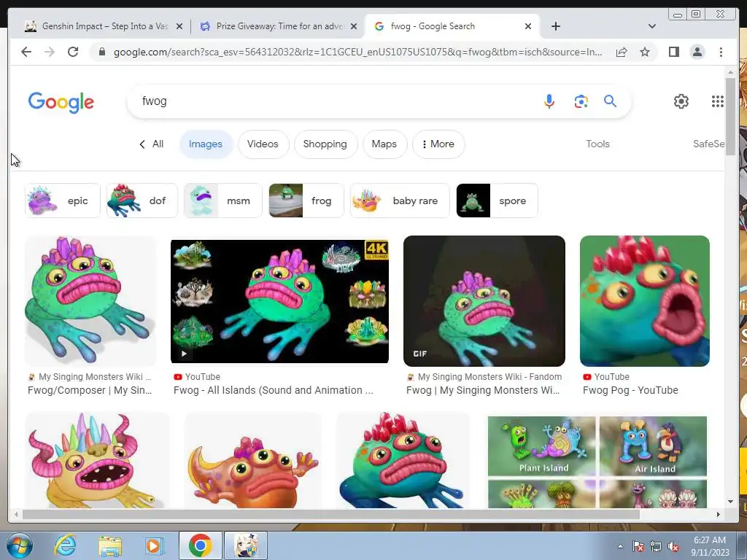747x560 pixels.
Task: Open the Fwog GIF image result
Action: [484, 301]
